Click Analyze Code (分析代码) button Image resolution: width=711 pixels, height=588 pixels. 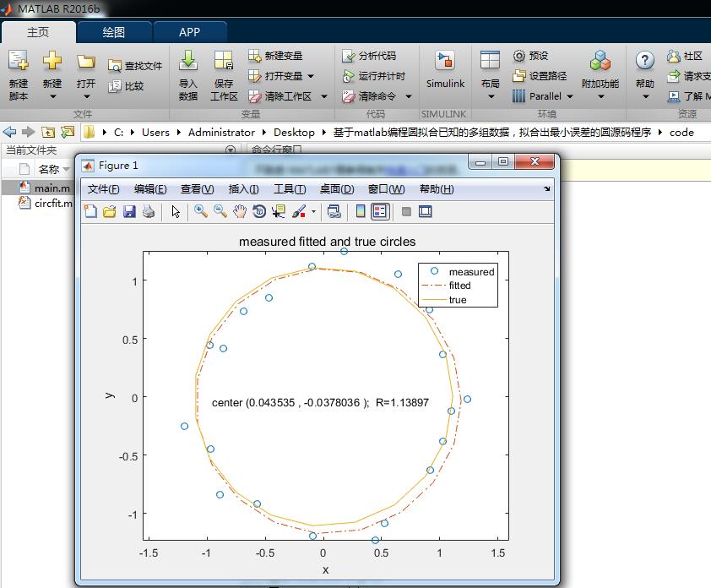coord(369,56)
